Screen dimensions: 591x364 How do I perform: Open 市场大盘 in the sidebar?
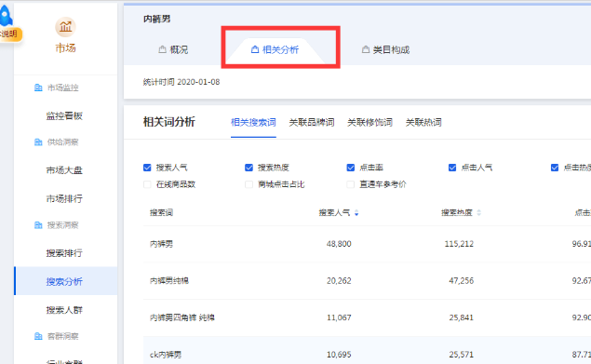[64, 170]
